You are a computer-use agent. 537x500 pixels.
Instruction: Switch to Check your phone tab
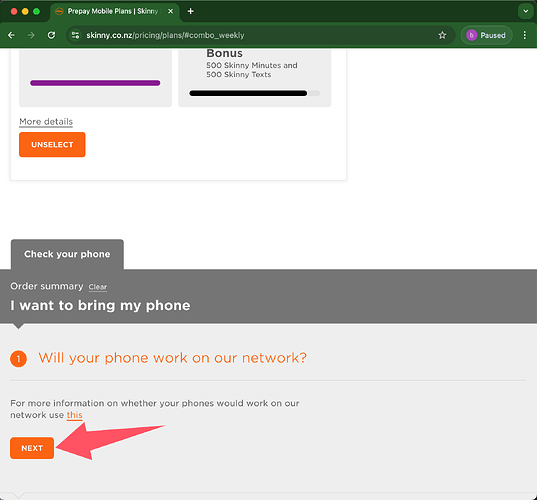(67, 254)
